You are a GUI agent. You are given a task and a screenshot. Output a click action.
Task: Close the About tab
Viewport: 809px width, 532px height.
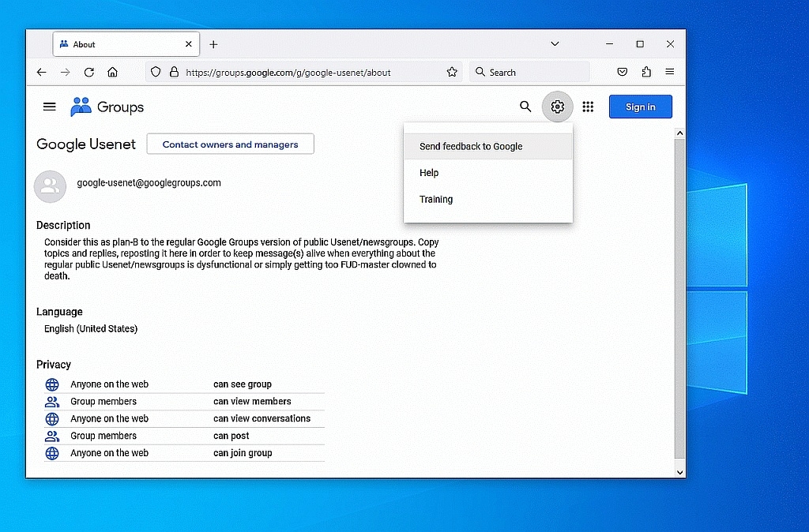pos(189,44)
